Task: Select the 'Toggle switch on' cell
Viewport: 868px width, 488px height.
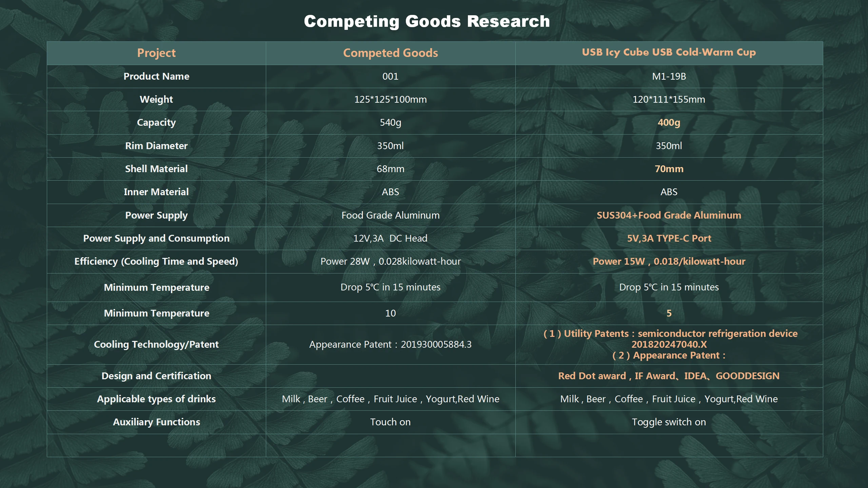Action: (x=669, y=422)
